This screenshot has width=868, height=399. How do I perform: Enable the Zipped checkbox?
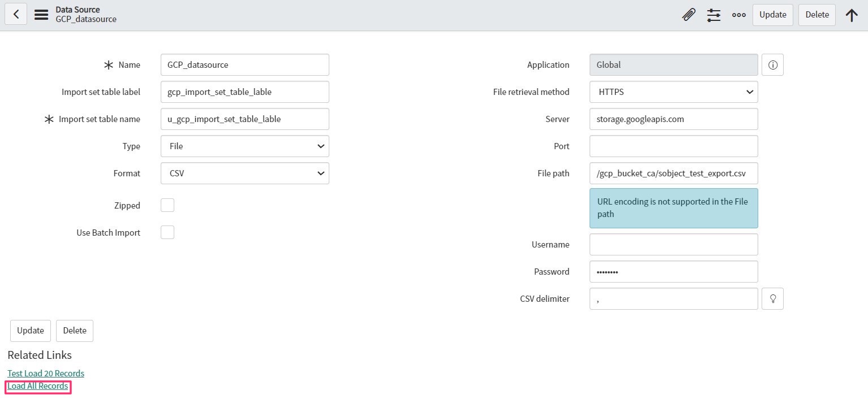[167, 205]
